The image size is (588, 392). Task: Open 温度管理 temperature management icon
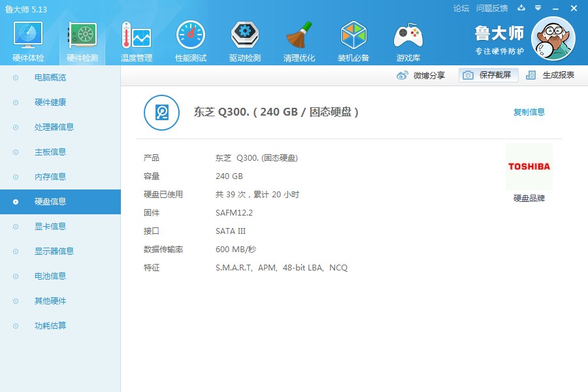tap(137, 41)
